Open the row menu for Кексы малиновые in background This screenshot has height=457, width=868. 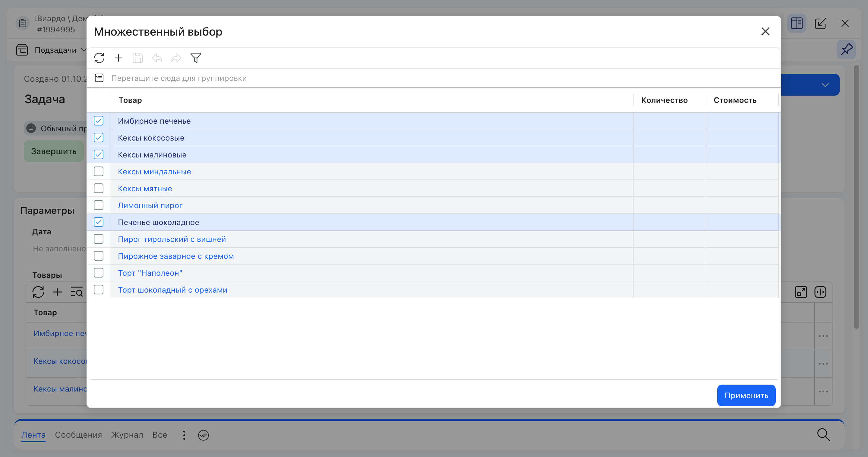[x=823, y=392]
